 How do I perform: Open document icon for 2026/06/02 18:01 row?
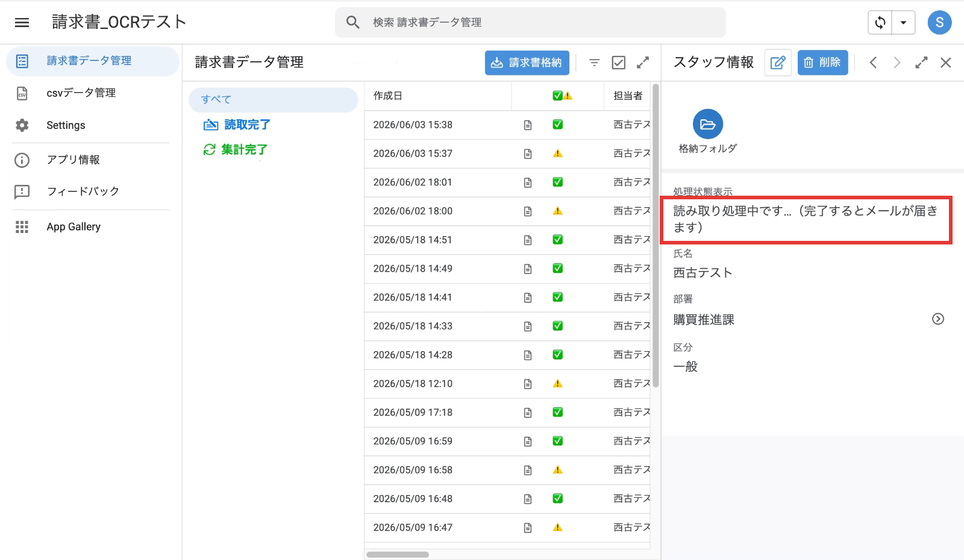tap(528, 182)
